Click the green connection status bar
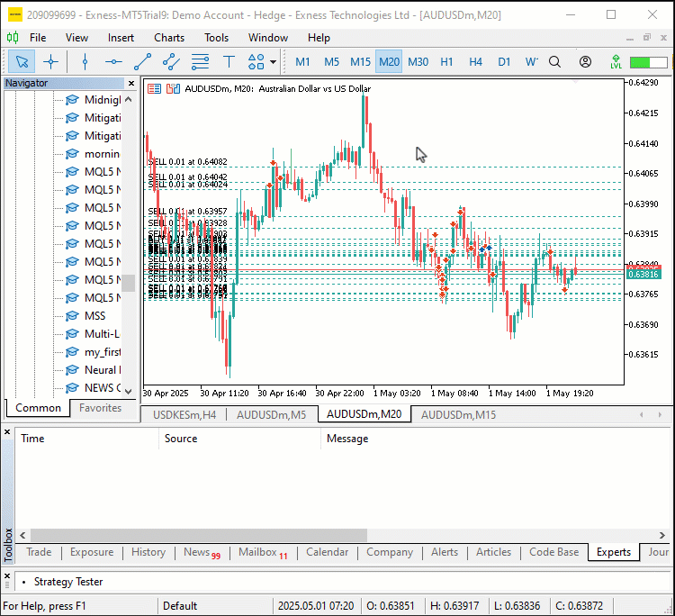 point(648,62)
